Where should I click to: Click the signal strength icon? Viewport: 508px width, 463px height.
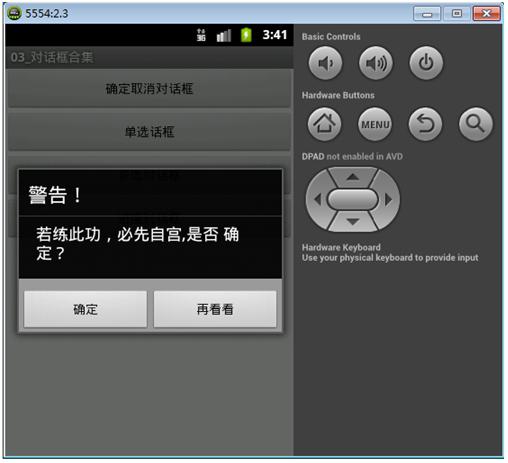(224, 35)
